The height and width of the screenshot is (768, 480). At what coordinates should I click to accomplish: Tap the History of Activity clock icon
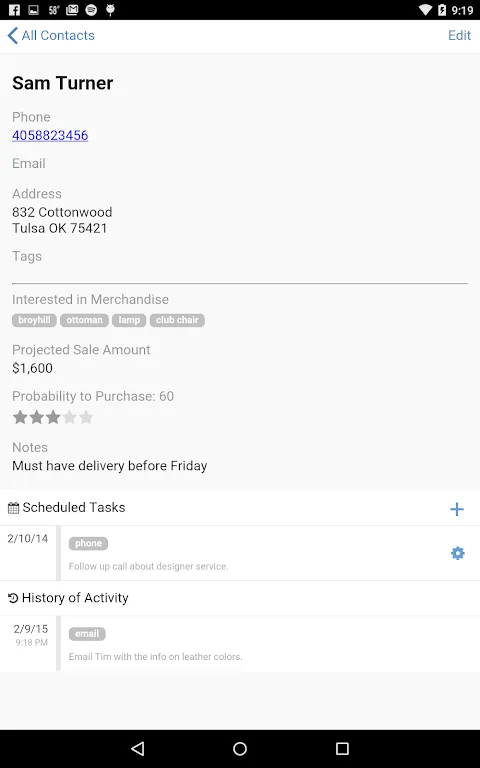[x=13, y=598]
